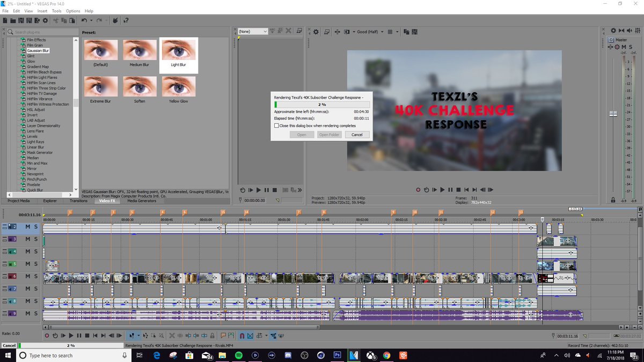Screen dimensions: 644x362
Task: Select the Normal Edit tool in timeline toolbar
Action: [x=132, y=336]
